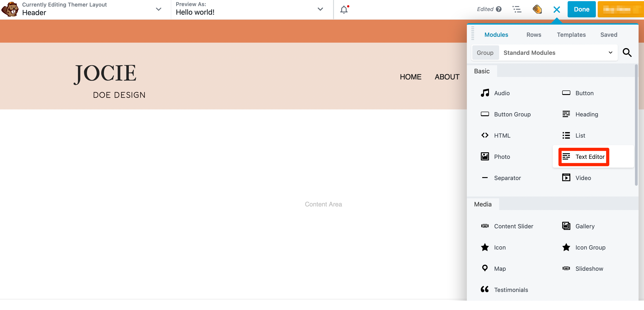Click the help icon next to Edited

499,9
